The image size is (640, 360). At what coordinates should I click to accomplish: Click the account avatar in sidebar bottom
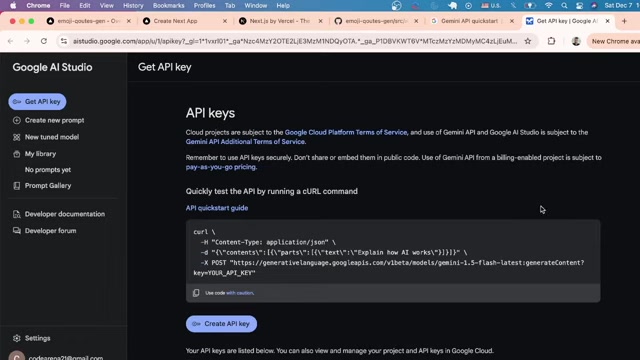(x=17, y=357)
